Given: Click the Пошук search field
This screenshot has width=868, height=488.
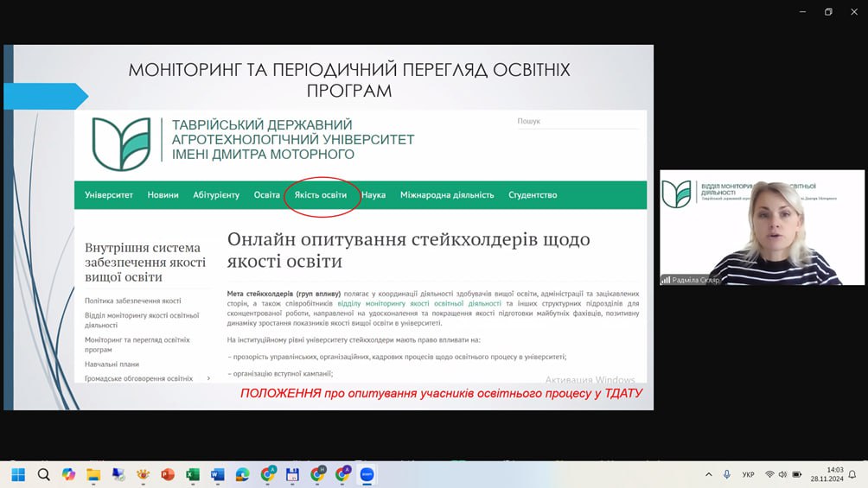Looking at the screenshot, I should click(575, 122).
